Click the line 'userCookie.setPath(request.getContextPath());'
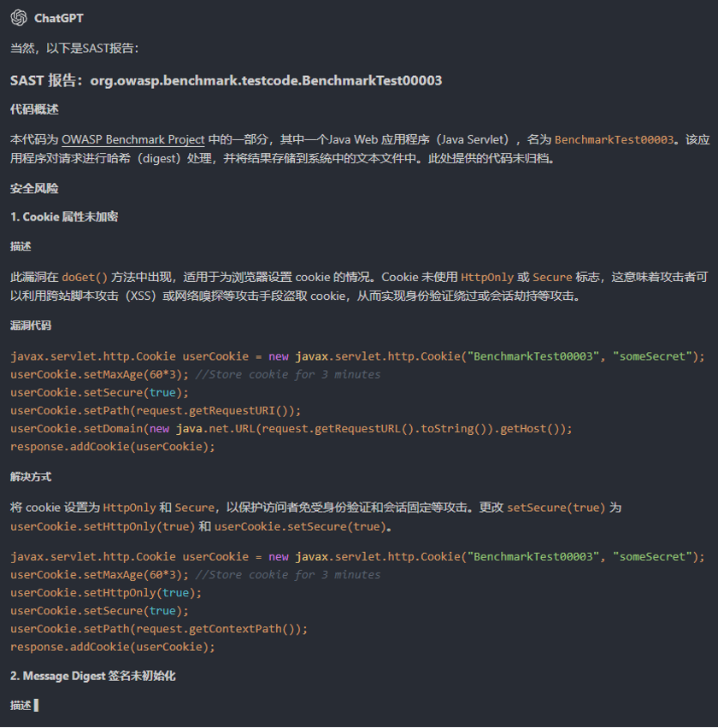Image resolution: width=718 pixels, height=728 pixels. tap(159, 629)
